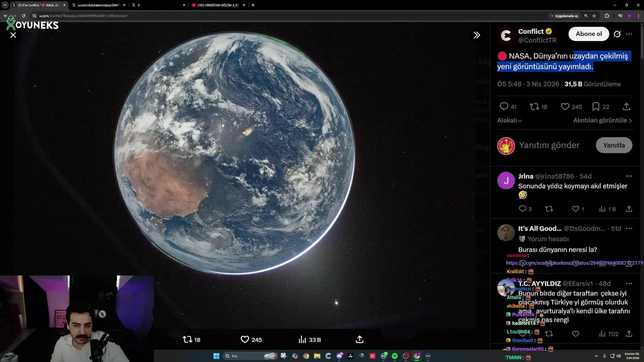
Task: View analytics of Jrlna's comment showing 1 B
Action: 607,209
